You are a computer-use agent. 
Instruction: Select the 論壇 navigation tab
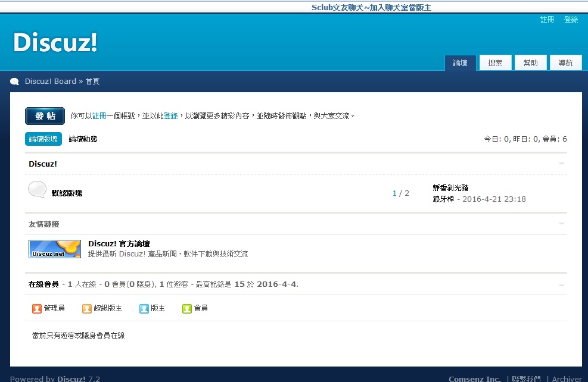(x=460, y=63)
